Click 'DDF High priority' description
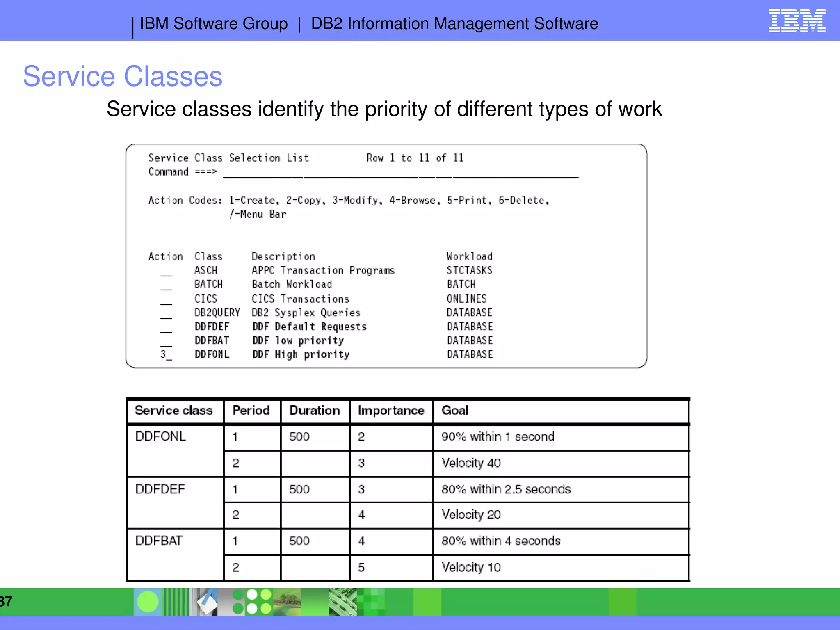 (x=301, y=354)
